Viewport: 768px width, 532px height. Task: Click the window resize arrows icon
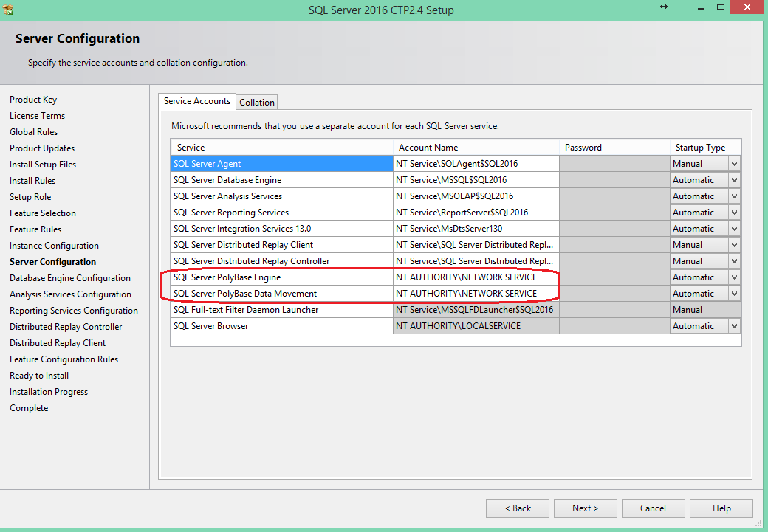(x=664, y=7)
